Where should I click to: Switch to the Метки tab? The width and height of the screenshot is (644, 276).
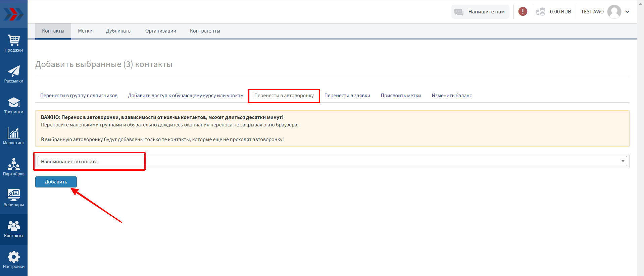85,31
